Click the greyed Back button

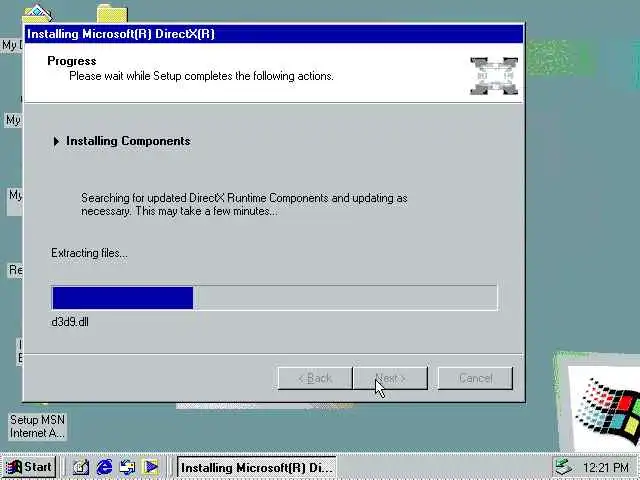click(315, 378)
